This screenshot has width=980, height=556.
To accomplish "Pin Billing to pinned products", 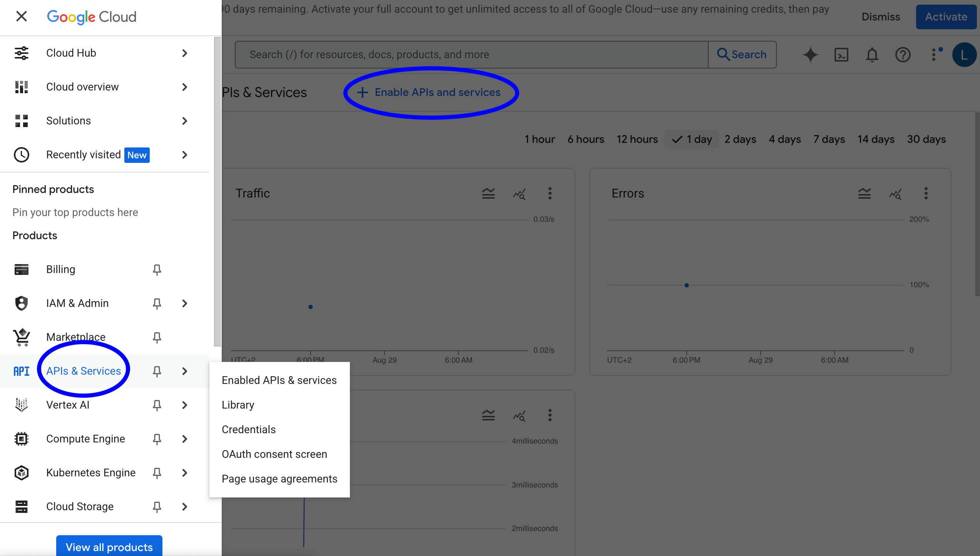I will coord(157,270).
